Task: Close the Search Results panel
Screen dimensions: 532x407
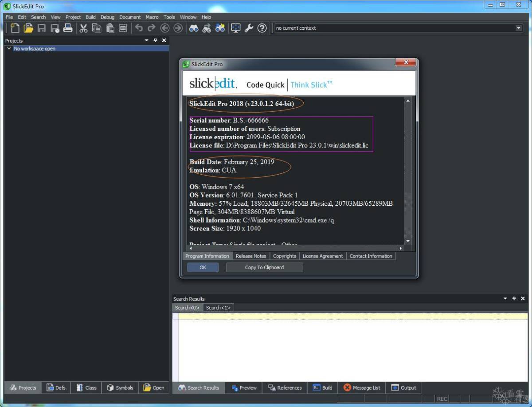Action: (x=523, y=298)
